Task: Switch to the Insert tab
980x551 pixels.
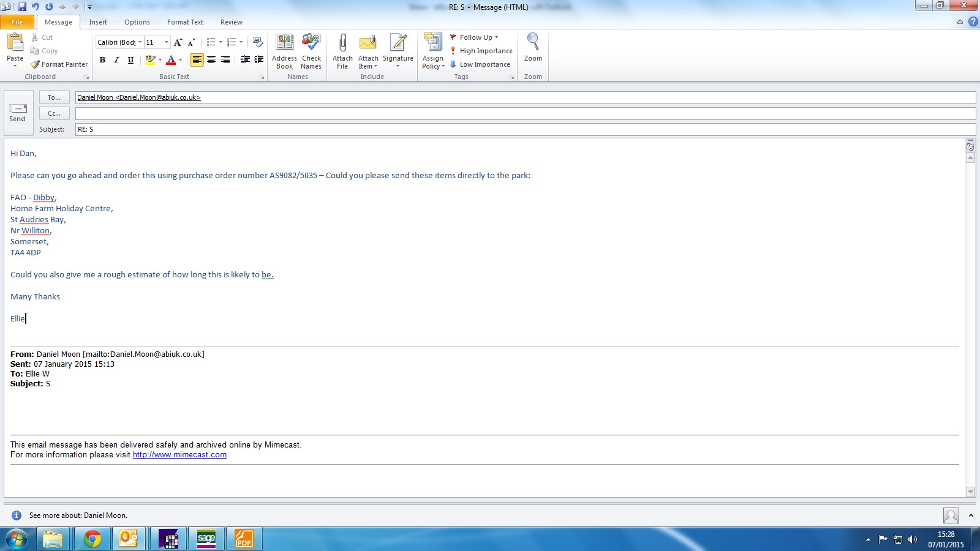Action: point(98,22)
